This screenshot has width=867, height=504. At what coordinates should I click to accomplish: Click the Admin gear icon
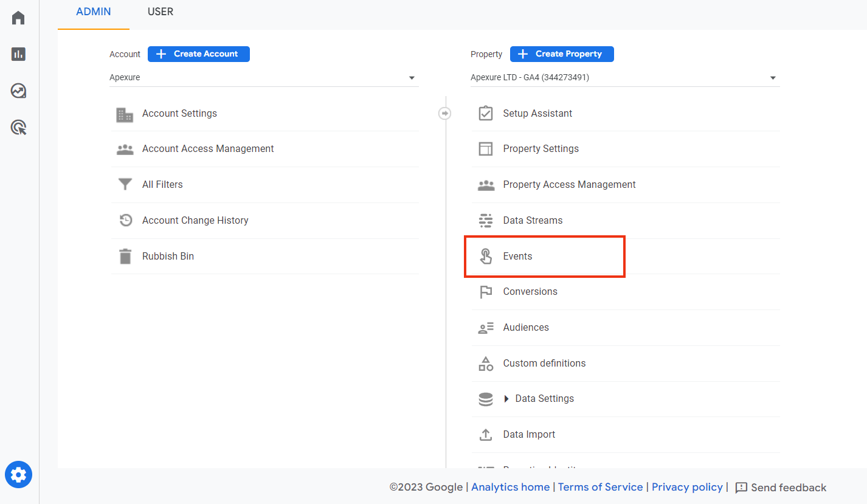tap(18, 474)
